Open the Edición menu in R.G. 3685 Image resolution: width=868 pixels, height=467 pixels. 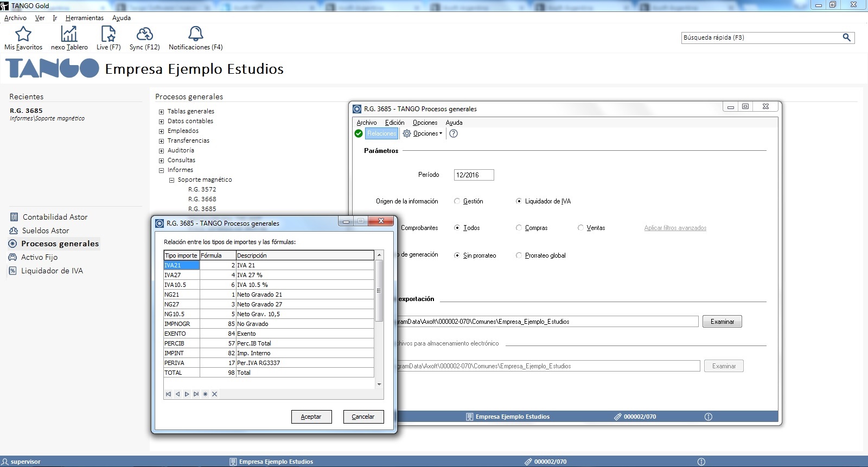tap(394, 123)
